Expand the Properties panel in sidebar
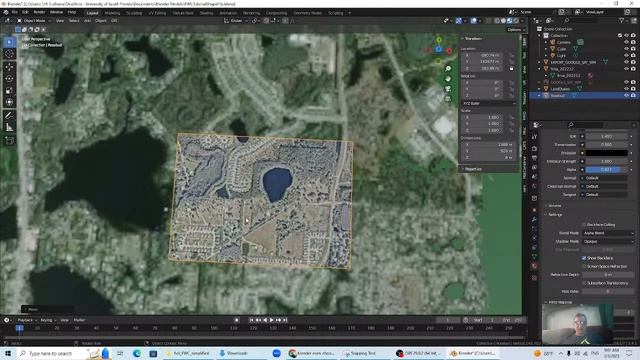Image resolution: width=640 pixels, height=360 pixels. [473, 169]
